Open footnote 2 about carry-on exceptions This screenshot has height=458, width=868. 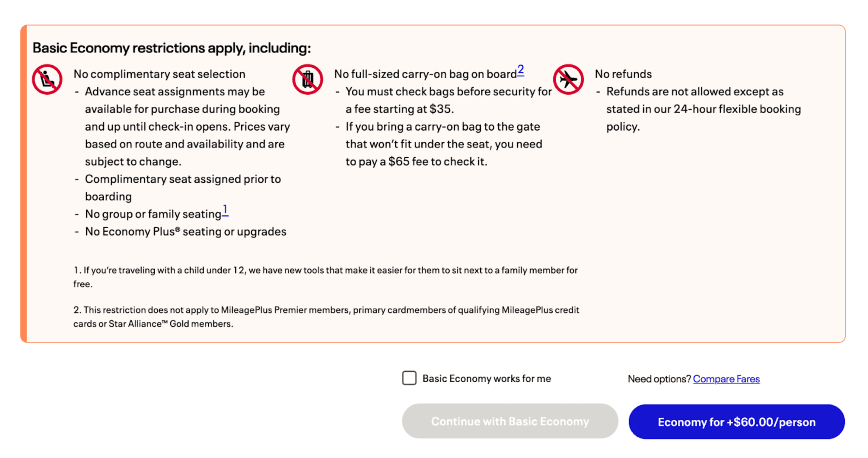click(x=520, y=70)
